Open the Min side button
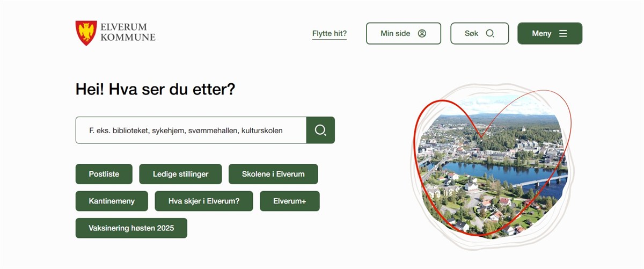Image resolution: width=644 pixels, height=269 pixels. click(x=404, y=33)
